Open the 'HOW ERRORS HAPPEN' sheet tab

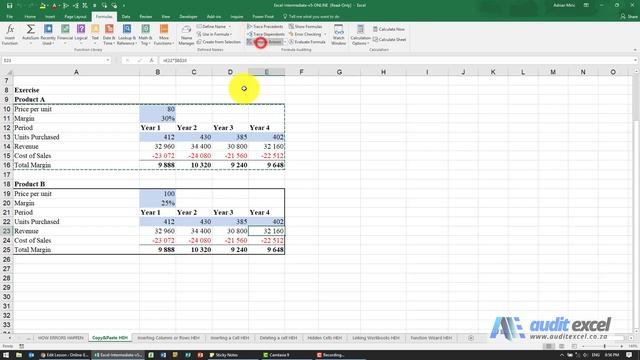tap(60, 338)
